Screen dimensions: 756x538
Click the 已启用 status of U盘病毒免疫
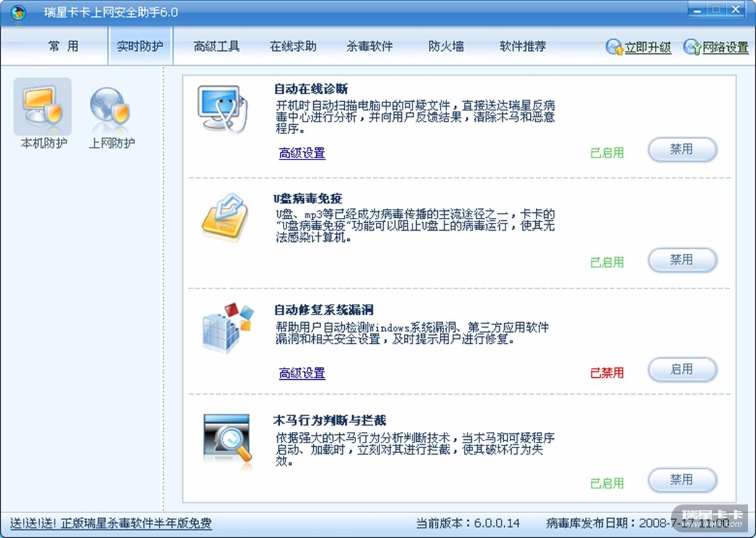click(x=607, y=262)
